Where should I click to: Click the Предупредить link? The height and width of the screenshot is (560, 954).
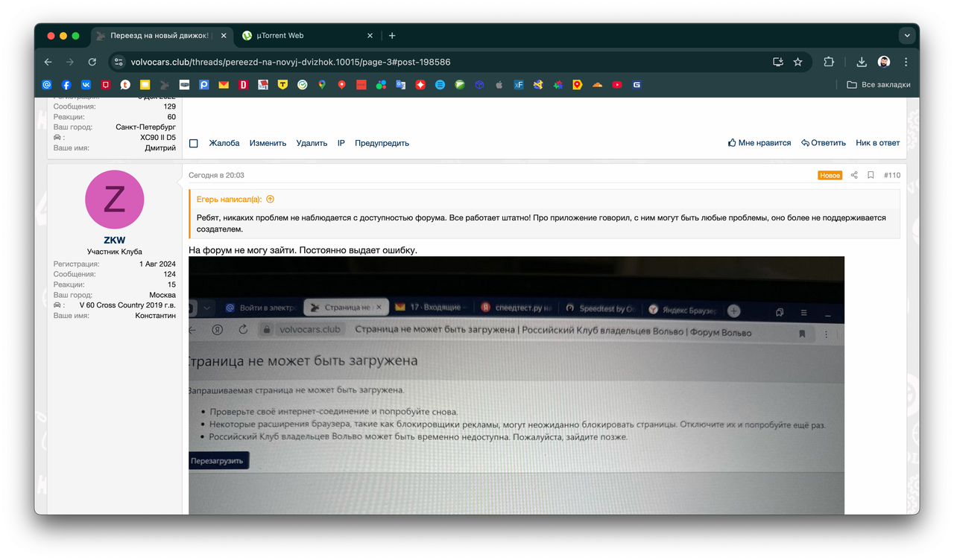382,143
